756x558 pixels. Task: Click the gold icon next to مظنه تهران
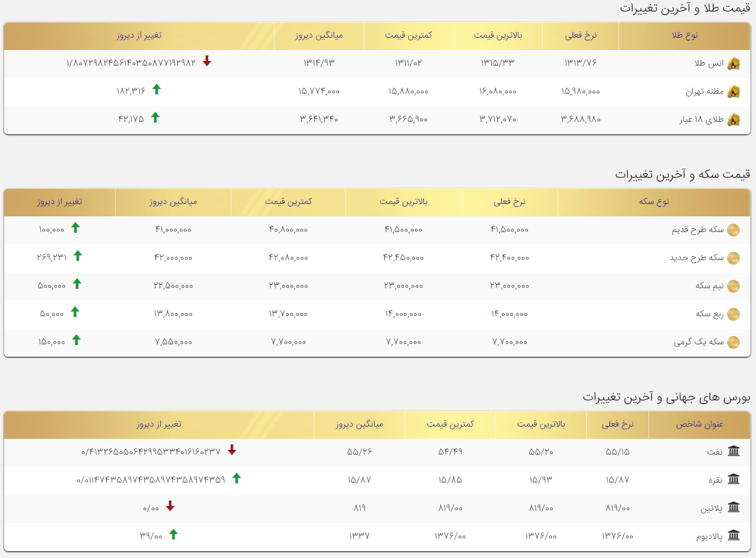(733, 92)
